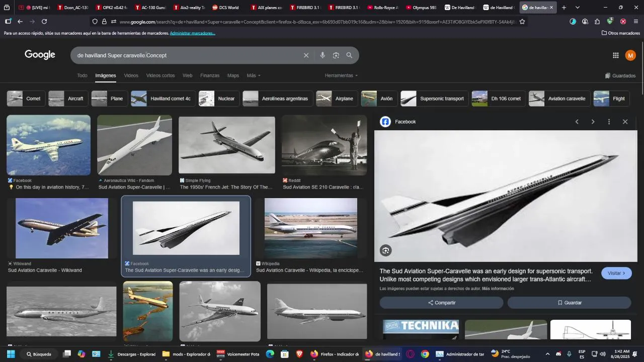Open the Windows Start menu
Screen dimensions: 644x362
pos(11,354)
